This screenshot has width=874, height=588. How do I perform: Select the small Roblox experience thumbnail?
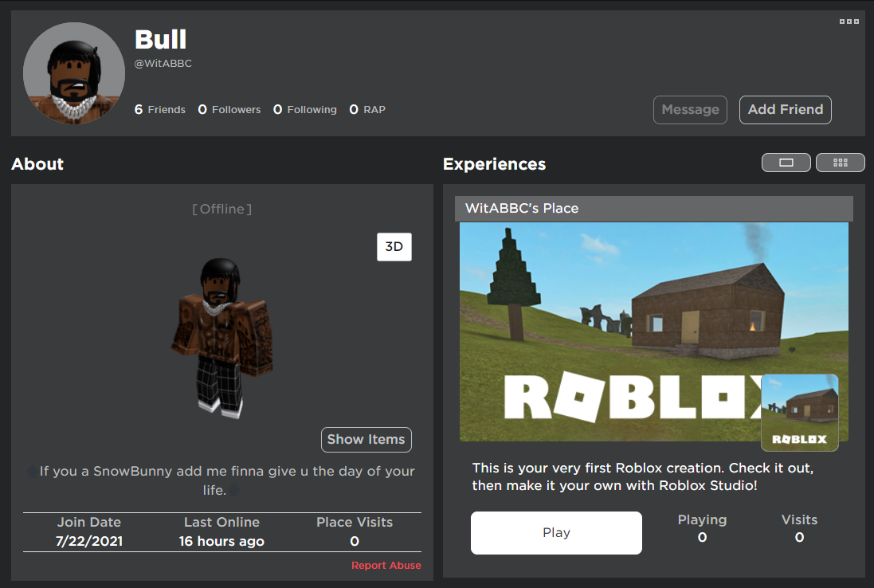pyautogui.click(x=800, y=413)
